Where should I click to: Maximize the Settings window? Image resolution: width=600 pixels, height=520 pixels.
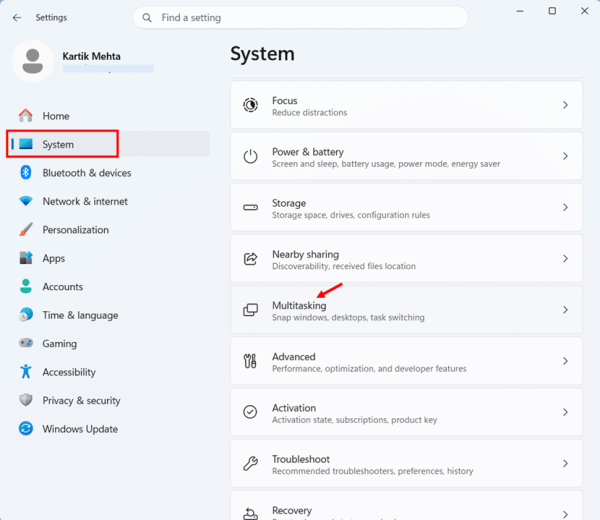(x=552, y=11)
